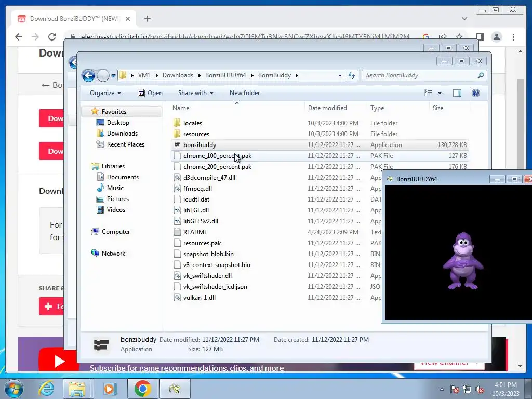The height and width of the screenshot is (399, 532).
Task: Open Recent Places in Favorites
Action: 126,144
